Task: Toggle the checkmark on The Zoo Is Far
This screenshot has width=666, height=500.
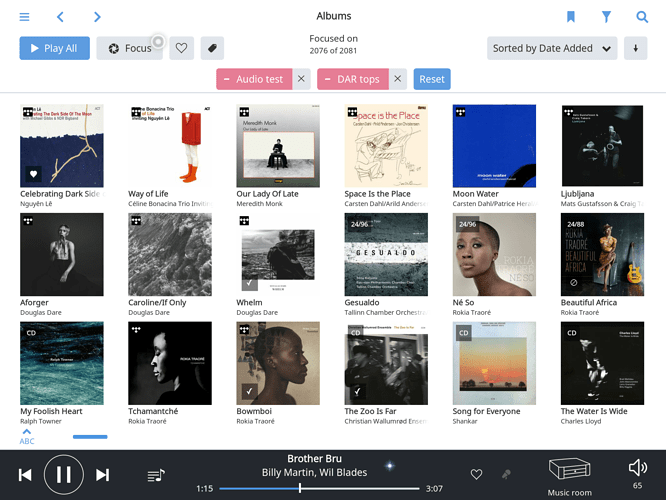Action: (x=357, y=391)
